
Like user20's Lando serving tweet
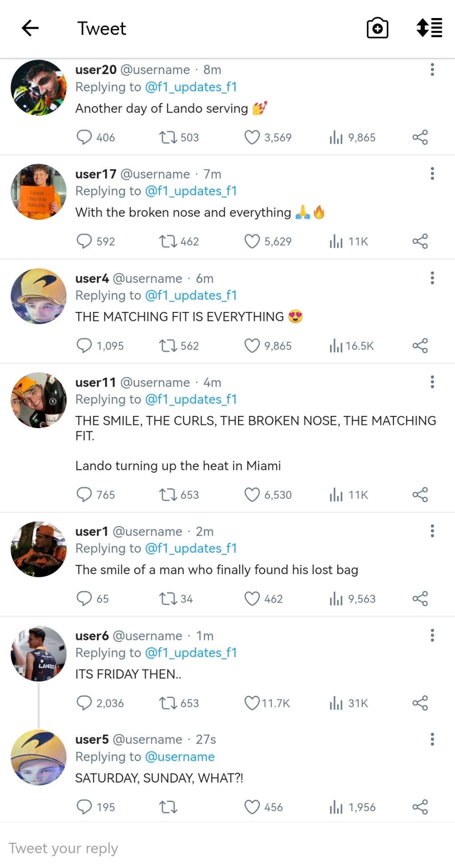point(252,137)
